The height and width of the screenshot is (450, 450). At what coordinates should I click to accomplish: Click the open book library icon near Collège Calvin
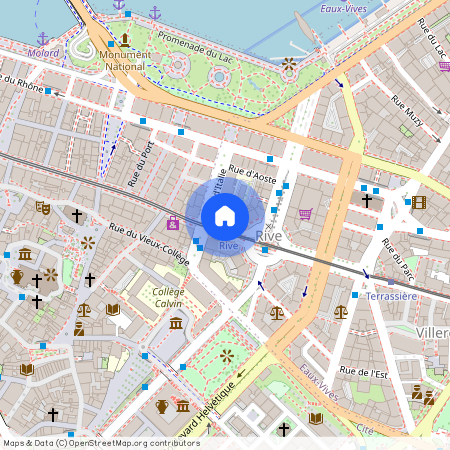click(x=113, y=310)
